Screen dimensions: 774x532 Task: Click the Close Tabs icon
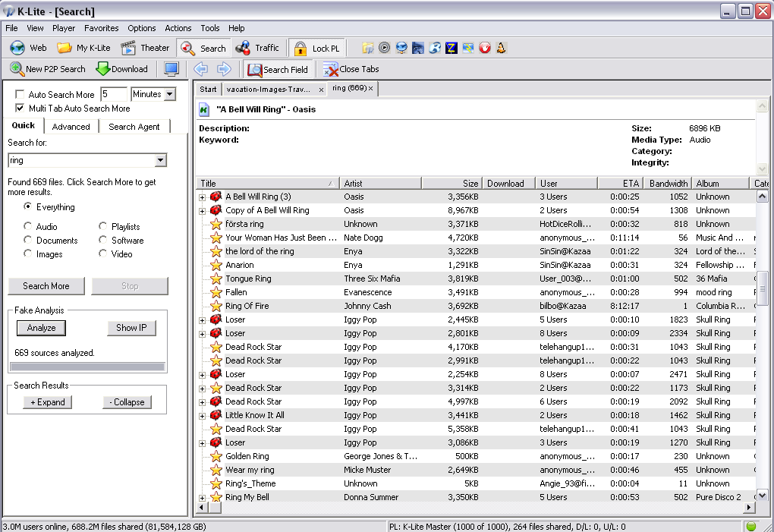click(x=330, y=70)
